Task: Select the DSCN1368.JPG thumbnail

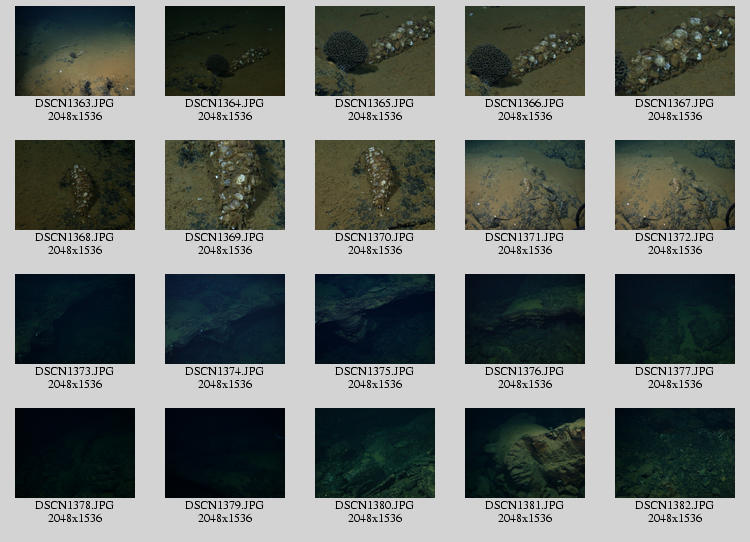Action: tap(75, 185)
